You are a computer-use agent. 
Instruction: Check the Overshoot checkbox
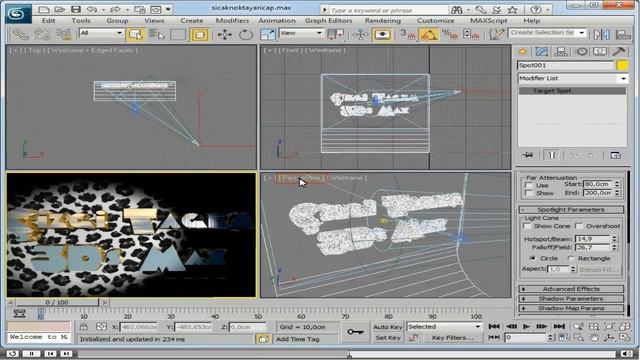click(x=579, y=226)
